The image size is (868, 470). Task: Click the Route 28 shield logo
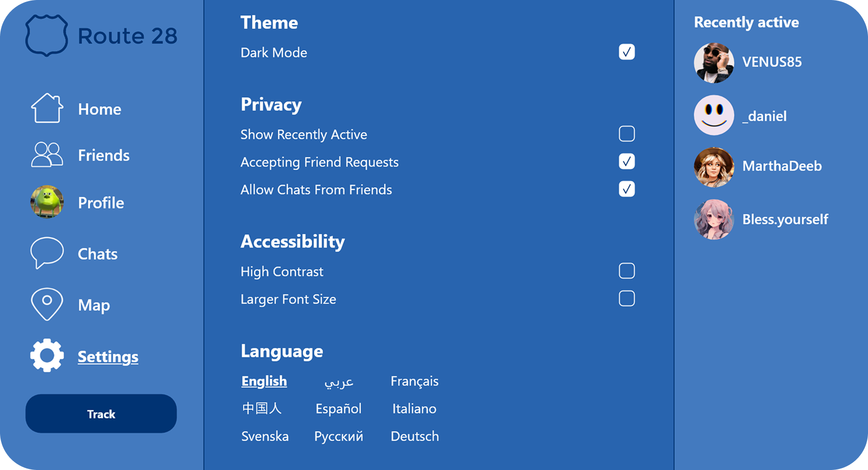[x=47, y=35]
